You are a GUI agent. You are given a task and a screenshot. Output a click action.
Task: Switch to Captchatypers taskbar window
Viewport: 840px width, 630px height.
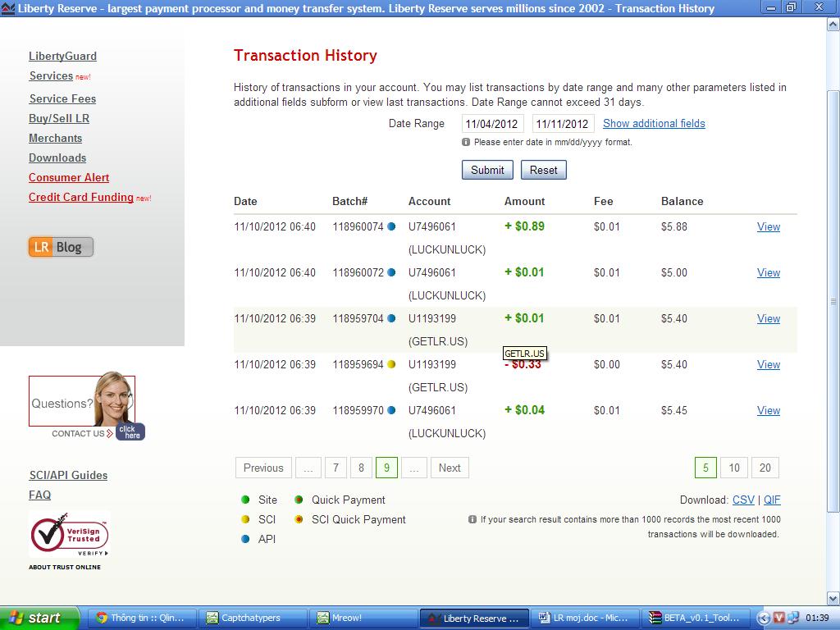tap(252, 618)
